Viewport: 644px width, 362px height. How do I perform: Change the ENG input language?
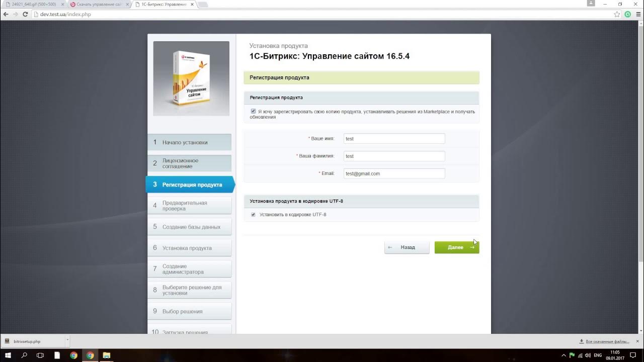[x=598, y=355]
